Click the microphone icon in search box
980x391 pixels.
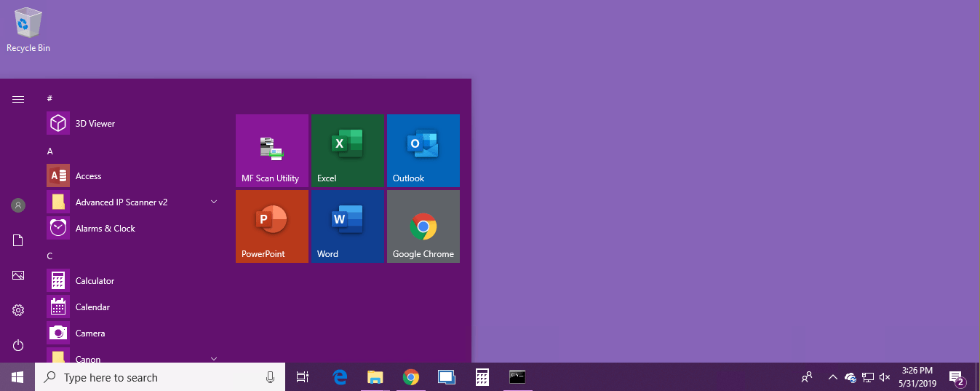click(270, 377)
